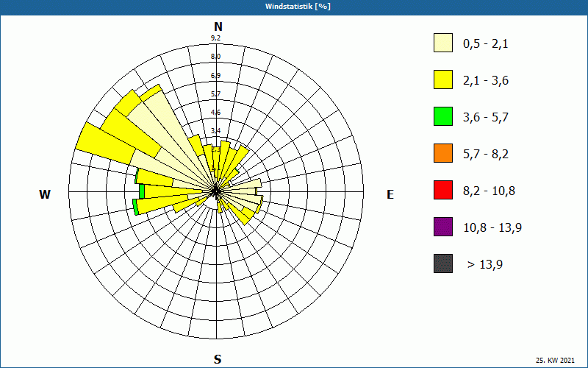Click the 6,9 axis scale value

215,76
